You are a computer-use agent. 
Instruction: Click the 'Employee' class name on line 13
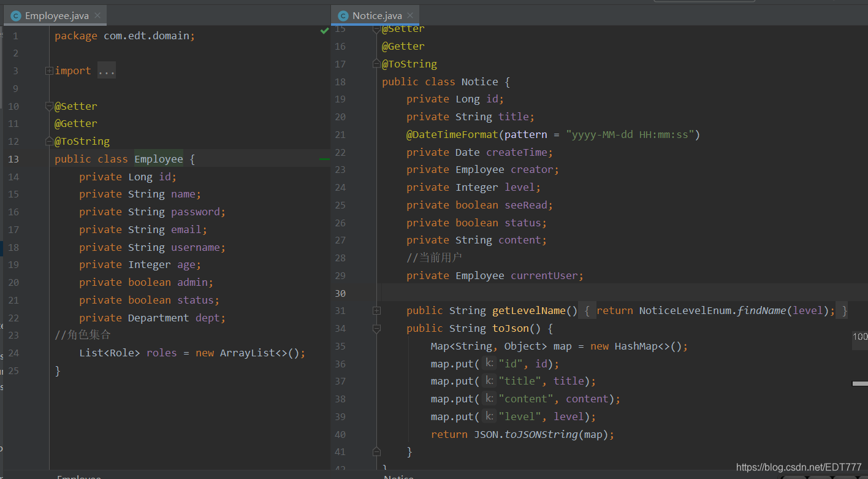159,159
